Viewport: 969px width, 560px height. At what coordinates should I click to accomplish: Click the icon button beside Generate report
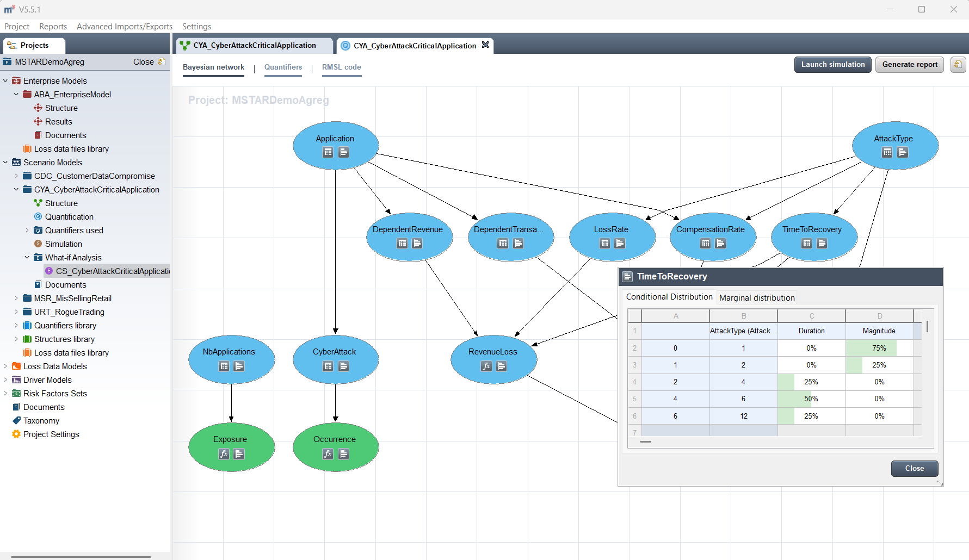pos(958,65)
